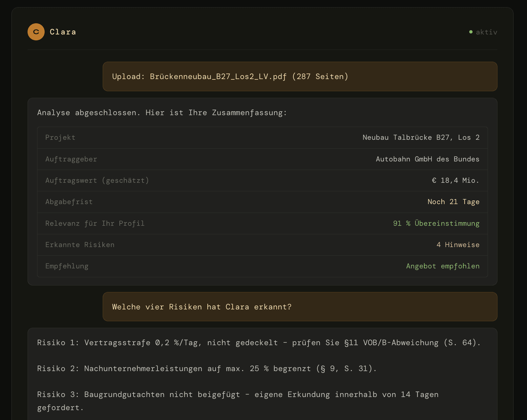Select the 'Empfehlung' row label
This screenshot has height=420, width=527.
point(67,266)
